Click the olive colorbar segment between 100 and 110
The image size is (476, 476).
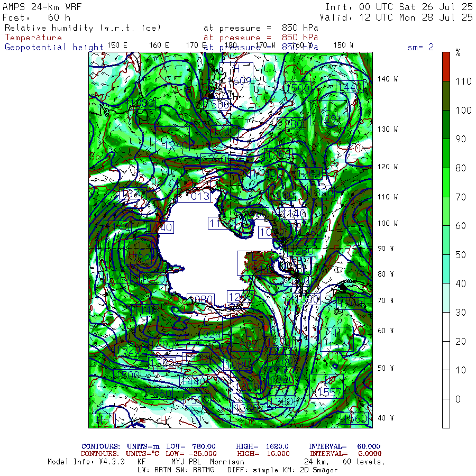click(x=446, y=96)
